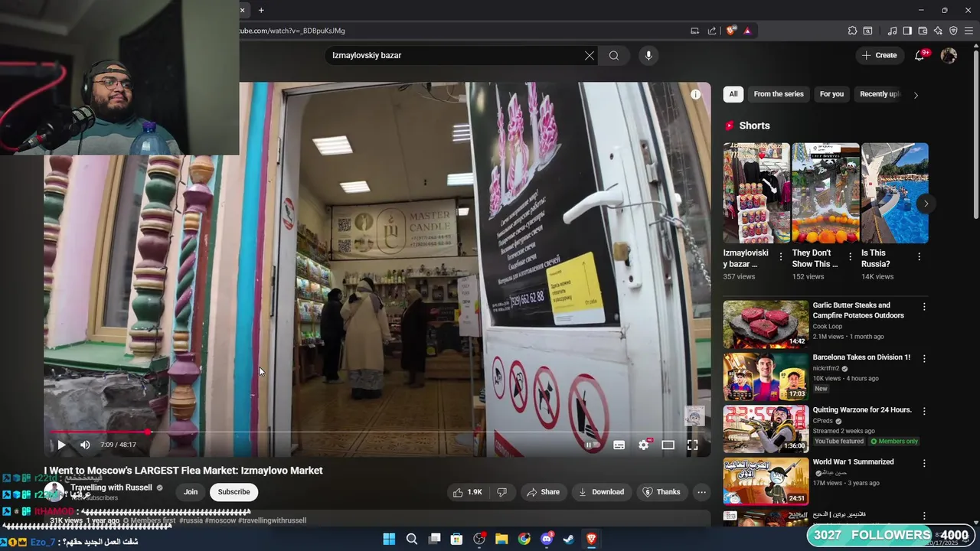Open File Explorer from taskbar

point(501,539)
